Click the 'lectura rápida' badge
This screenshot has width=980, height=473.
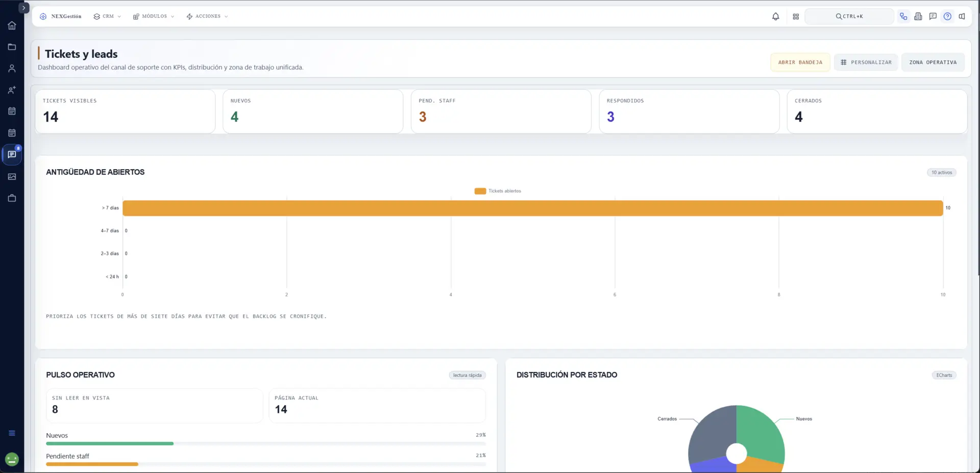(x=467, y=375)
